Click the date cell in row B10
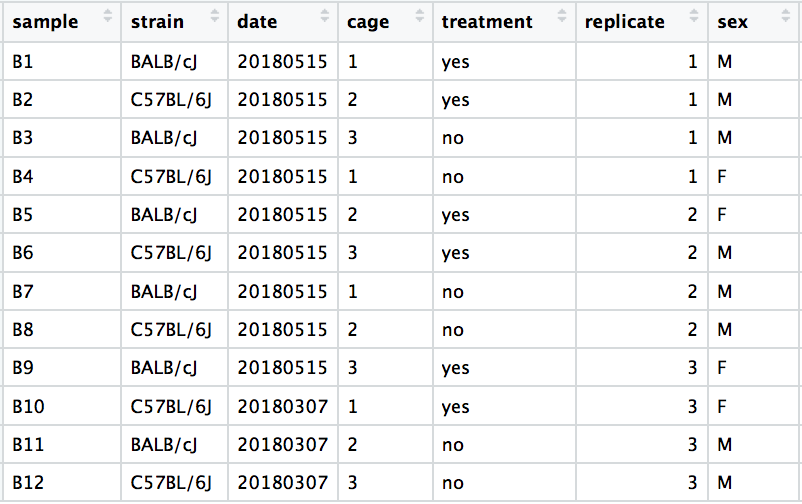The width and height of the screenshot is (802, 504). pyautogui.click(x=282, y=406)
